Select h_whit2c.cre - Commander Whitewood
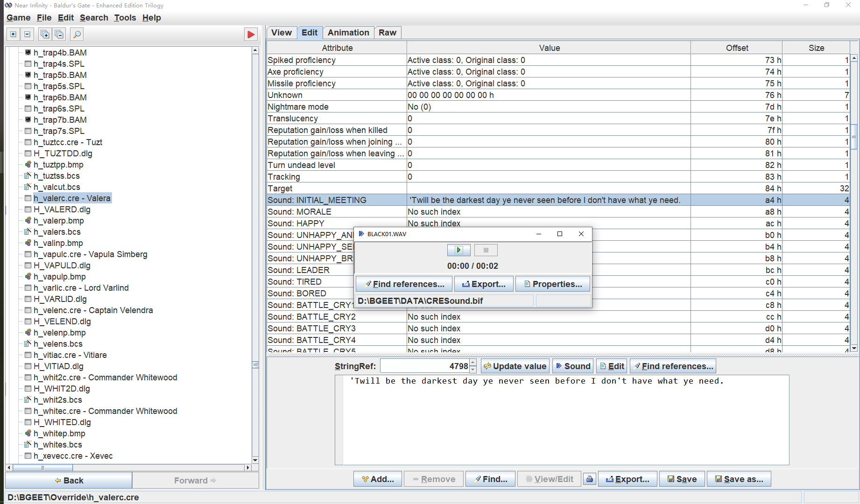The image size is (860, 504). pos(105,378)
